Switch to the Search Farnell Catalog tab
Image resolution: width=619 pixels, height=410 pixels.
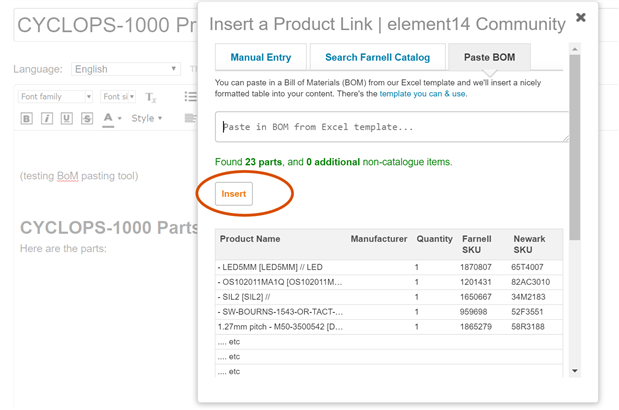click(376, 58)
